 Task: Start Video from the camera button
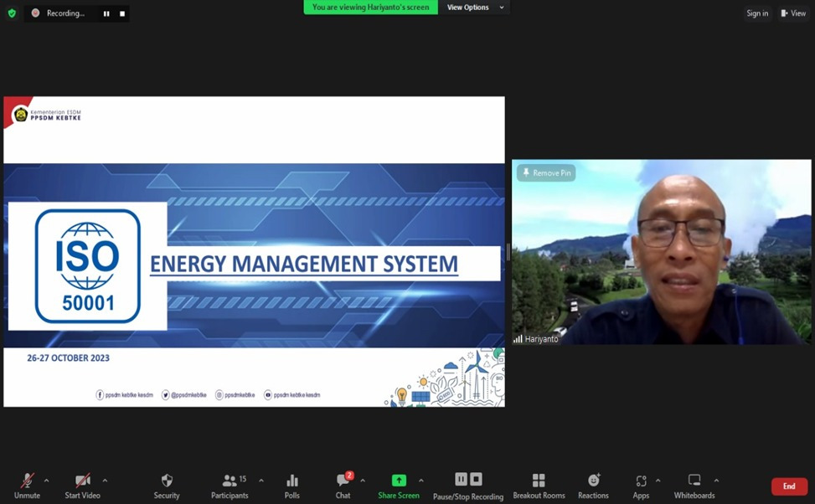click(82, 486)
